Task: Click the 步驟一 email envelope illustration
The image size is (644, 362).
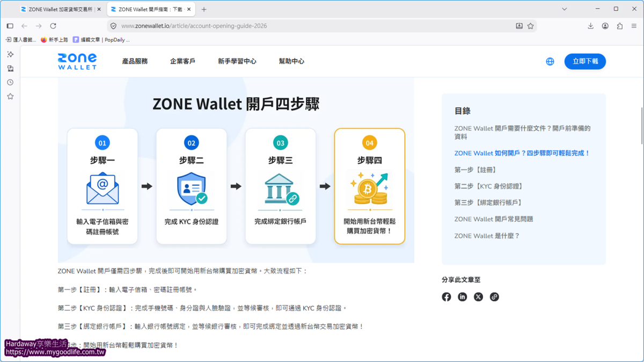Action: [x=103, y=189]
